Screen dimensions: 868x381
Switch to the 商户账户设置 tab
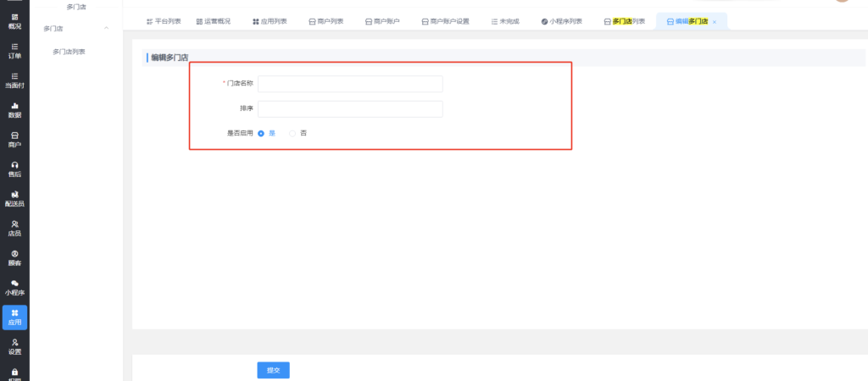click(445, 21)
